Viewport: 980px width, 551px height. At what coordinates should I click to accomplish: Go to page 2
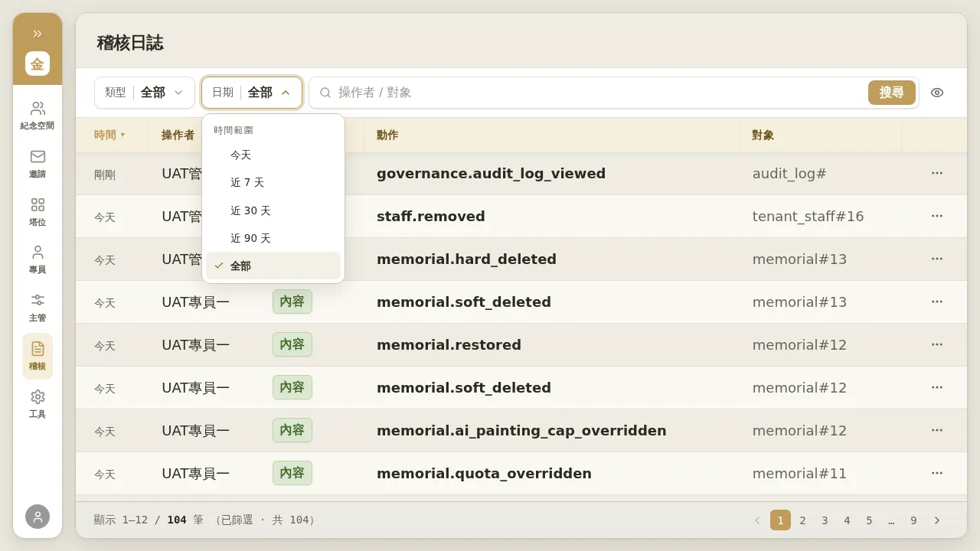802,520
